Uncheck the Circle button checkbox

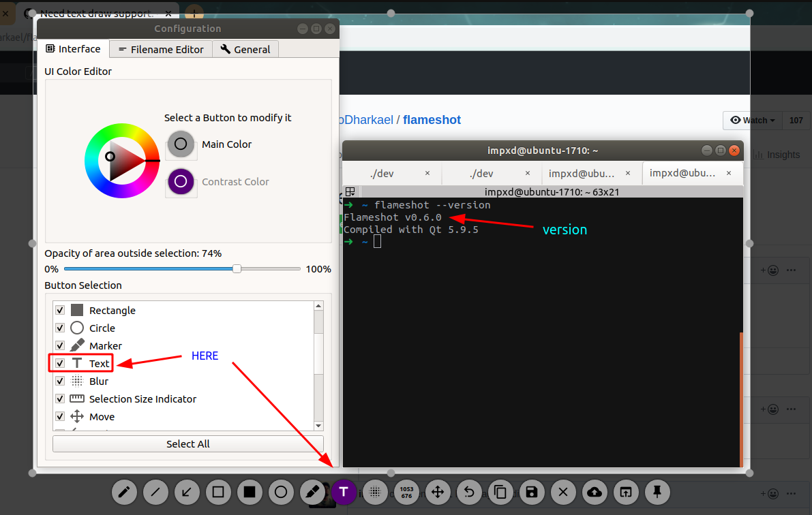coord(60,328)
